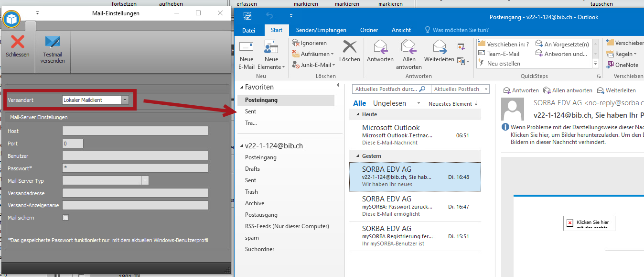Screen dimensions: 644x277
Task: Click the Host input field
Action: 135,131
